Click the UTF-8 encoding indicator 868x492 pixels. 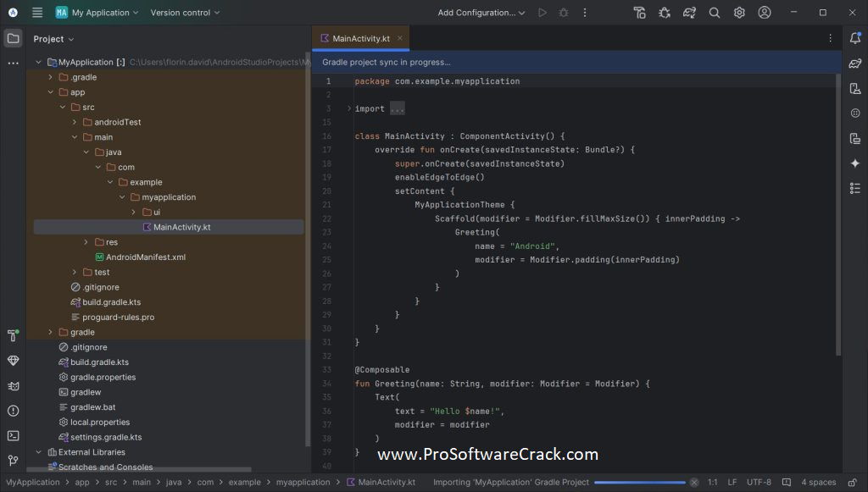[759, 482]
